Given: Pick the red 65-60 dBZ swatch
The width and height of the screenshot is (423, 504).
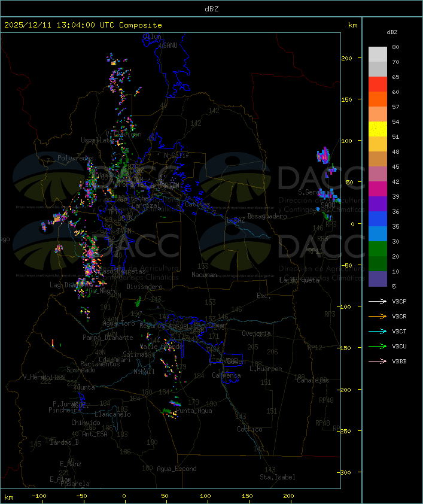Looking at the screenshot, I should pos(378,84).
